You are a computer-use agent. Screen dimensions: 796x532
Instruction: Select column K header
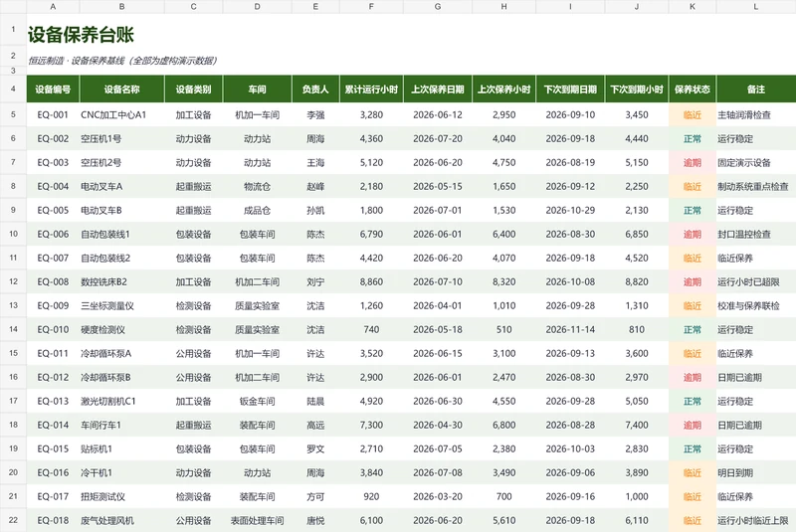click(x=693, y=7)
